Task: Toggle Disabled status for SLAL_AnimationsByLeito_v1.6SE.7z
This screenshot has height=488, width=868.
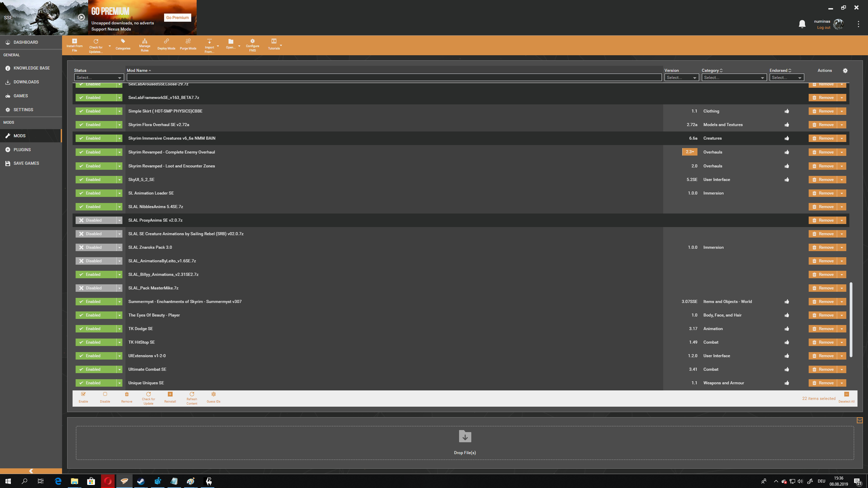Action: (x=95, y=261)
